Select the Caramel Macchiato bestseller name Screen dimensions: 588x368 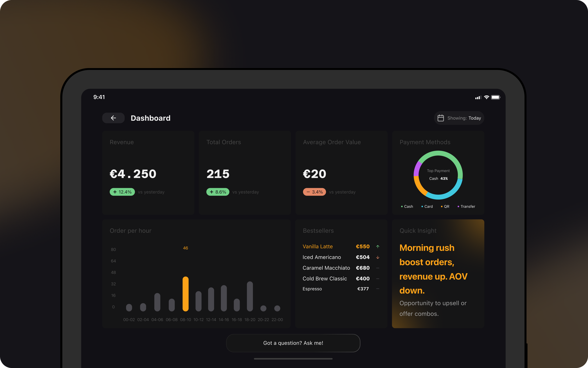(326, 268)
